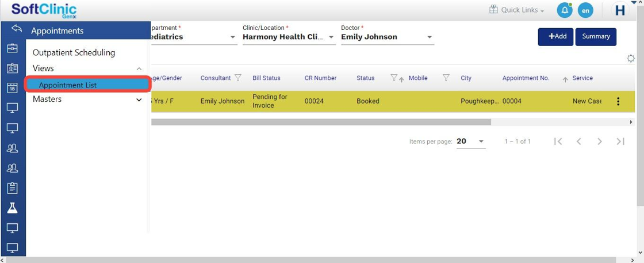Click 'New Case' service cell

coord(587,101)
